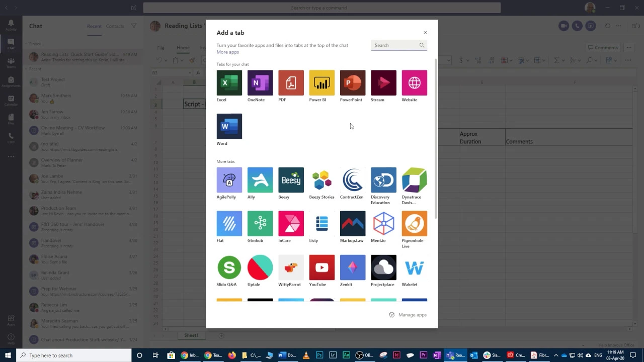Click the Teams command search box
Viewport: 644px width, 362px height.
[x=322, y=8]
